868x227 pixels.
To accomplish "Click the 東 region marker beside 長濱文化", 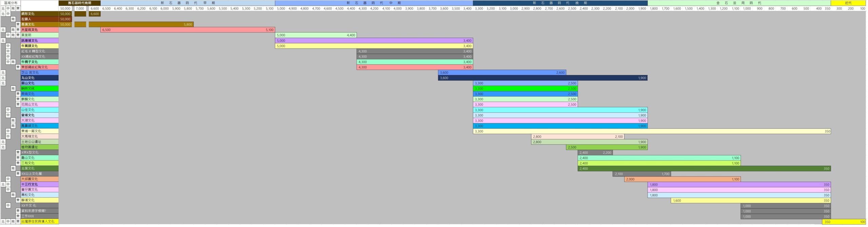I will [x=18, y=24].
